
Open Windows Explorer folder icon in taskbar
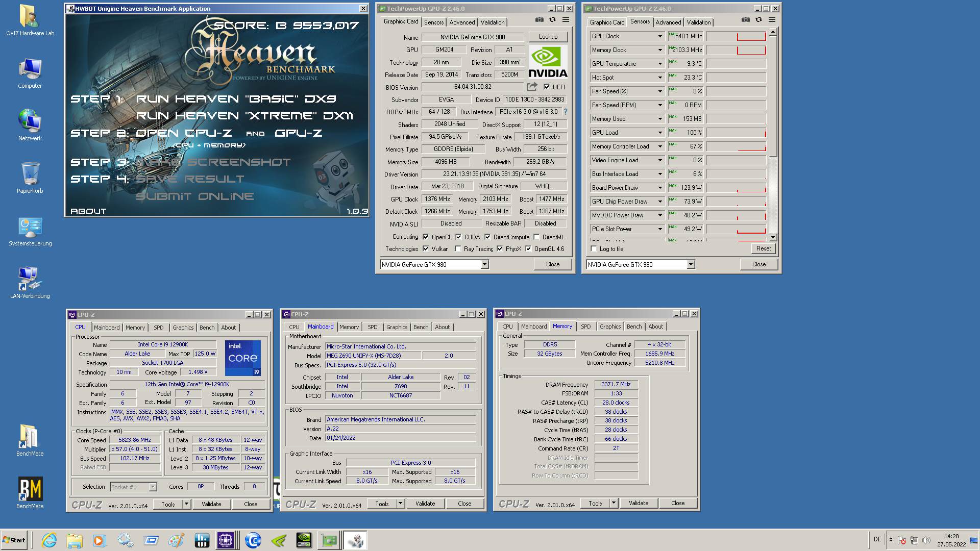75,540
